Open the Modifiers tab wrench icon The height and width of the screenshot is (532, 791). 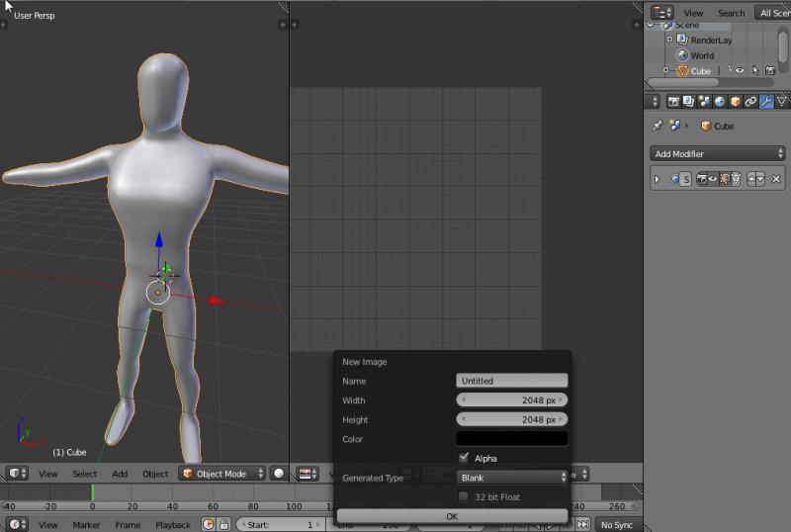766,101
